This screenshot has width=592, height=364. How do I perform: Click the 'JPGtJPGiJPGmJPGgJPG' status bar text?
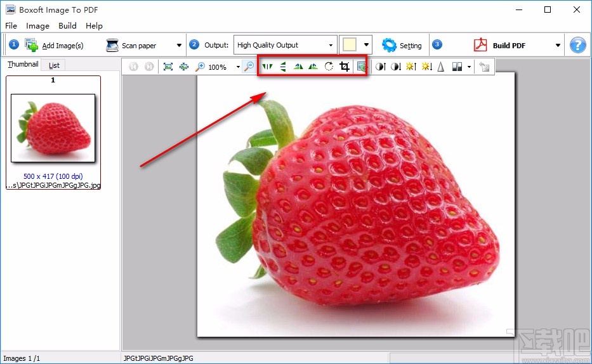coord(158,358)
